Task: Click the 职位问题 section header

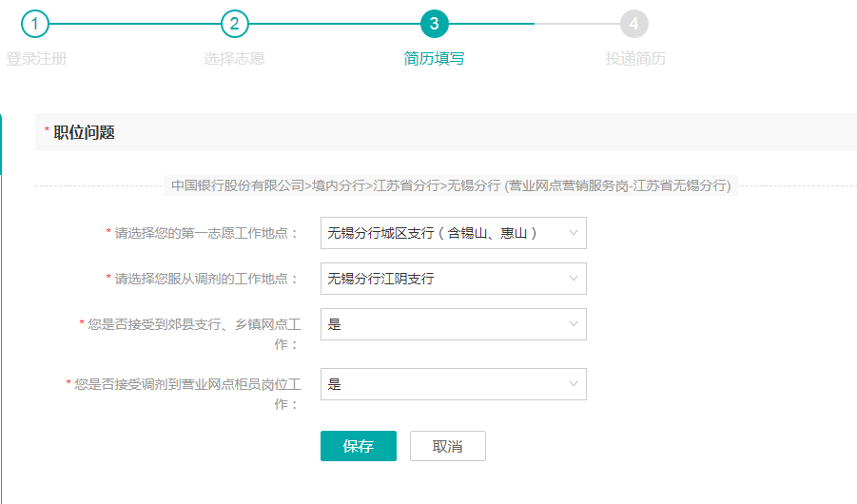Action: [84, 133]
